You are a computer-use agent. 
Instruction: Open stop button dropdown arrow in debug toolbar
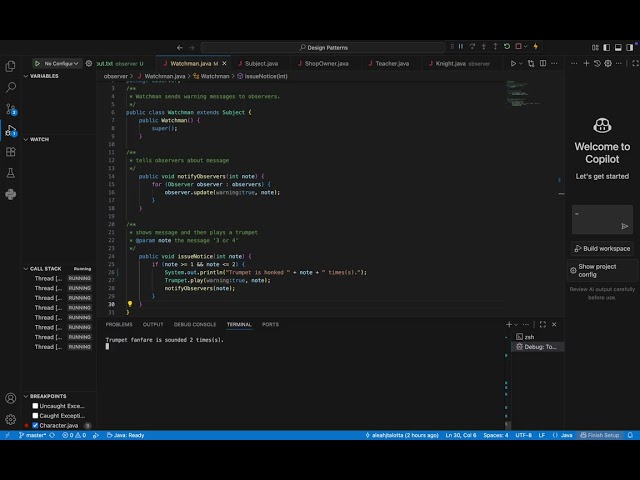[x=525, y=47]
